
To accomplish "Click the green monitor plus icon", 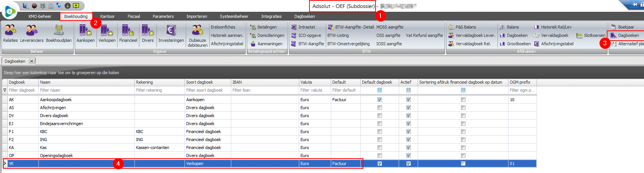I will click(76, 6).
